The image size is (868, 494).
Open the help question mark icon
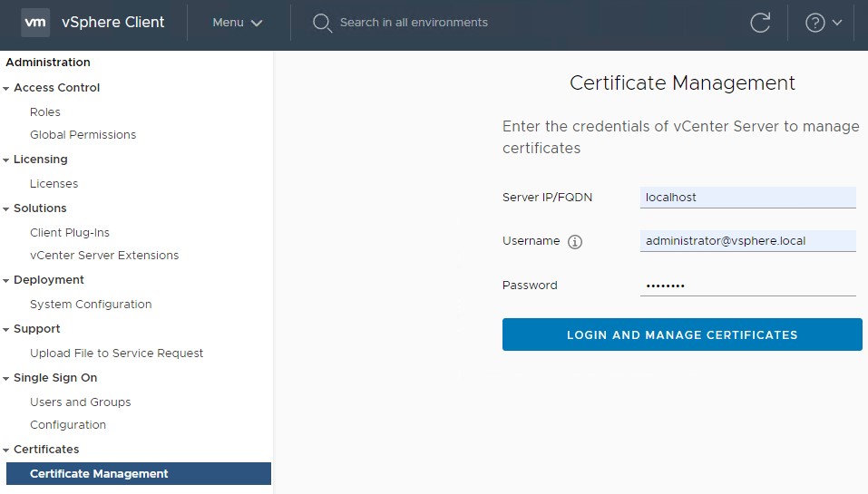[x=814, y=23]
